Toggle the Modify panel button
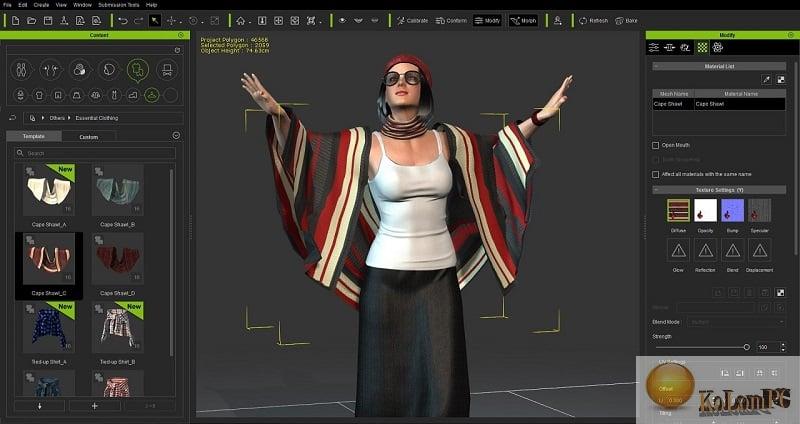Screen dimensions: 800x424 click(487, 21)
